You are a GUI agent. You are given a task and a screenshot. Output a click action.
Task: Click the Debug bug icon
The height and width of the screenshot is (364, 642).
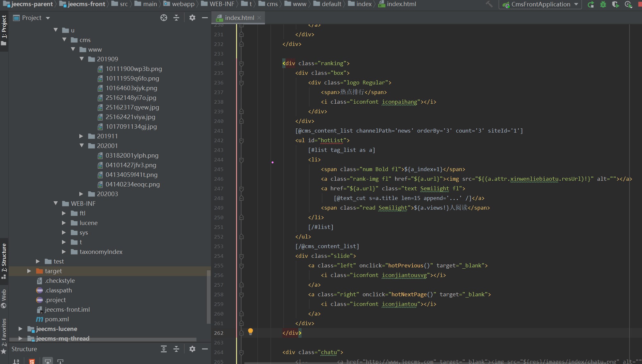pyautogui.click(x=603, y=4)
